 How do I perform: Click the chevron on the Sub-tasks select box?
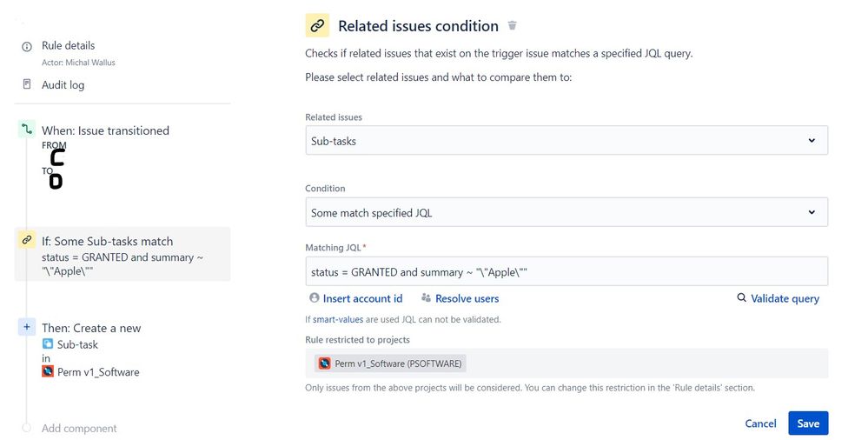click(812, 140)
